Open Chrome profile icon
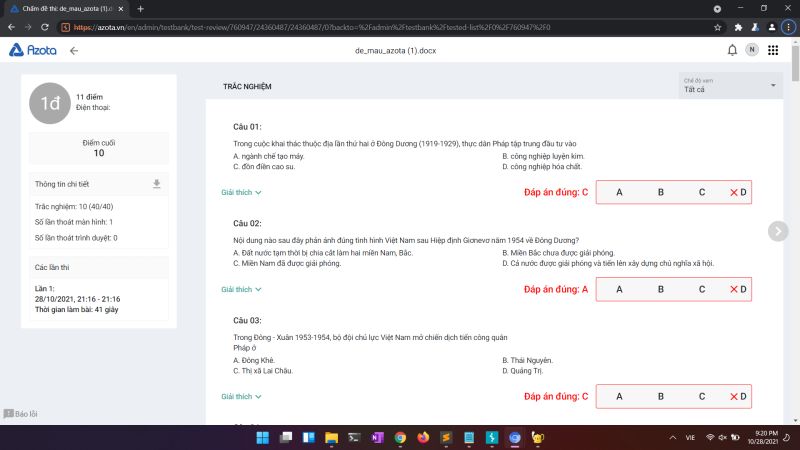The image size is (800, 450). [772, 28]
